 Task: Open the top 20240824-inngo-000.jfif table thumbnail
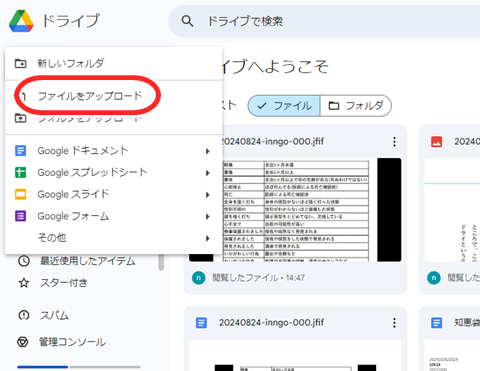point(295,210)
